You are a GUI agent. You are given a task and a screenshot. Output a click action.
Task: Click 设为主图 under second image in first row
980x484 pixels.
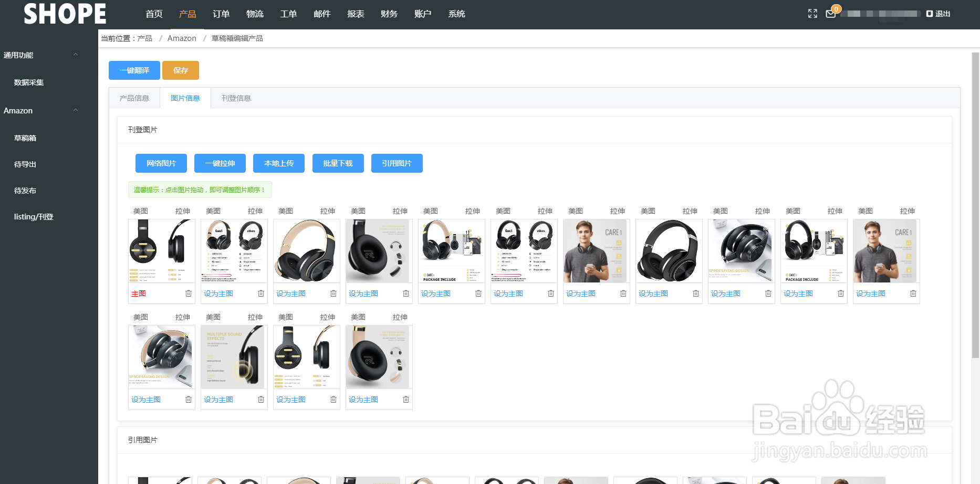(x=218, y=293)
